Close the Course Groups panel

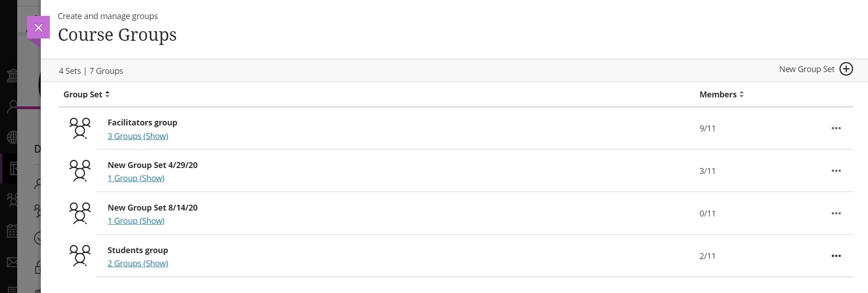(39, 28)
